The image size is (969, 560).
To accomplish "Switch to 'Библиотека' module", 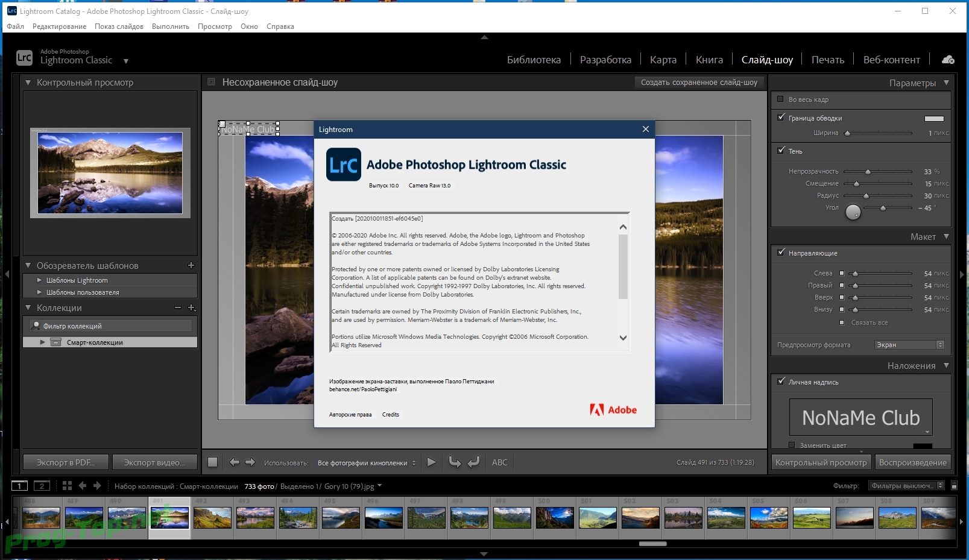I will click(534, 60).
